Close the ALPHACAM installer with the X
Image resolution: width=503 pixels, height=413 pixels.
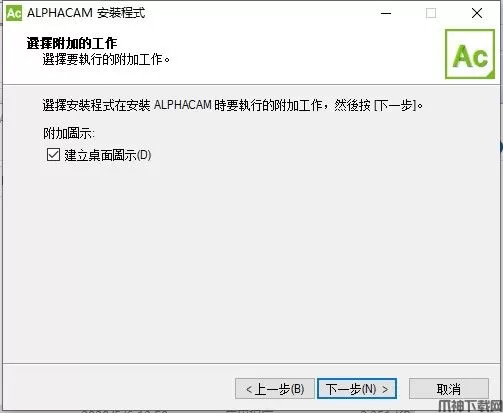477,13
